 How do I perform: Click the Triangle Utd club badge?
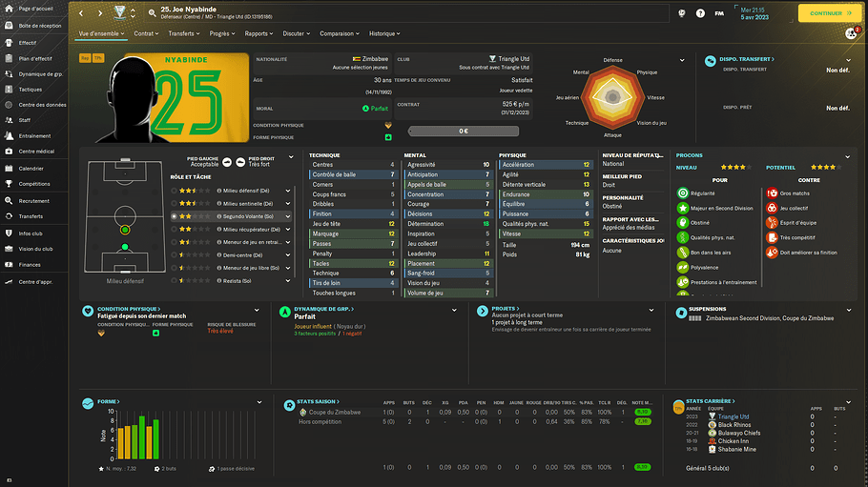119,12
